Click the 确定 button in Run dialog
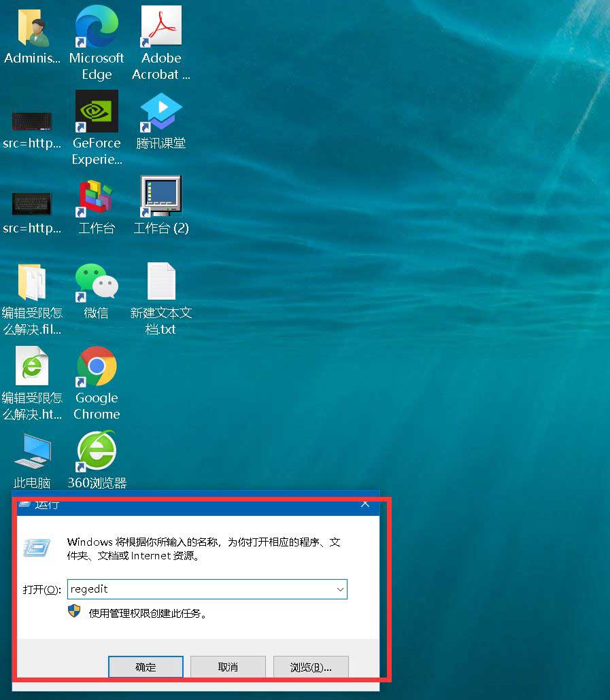This screenshot has width=610, height=700. (x=146, y=667)
